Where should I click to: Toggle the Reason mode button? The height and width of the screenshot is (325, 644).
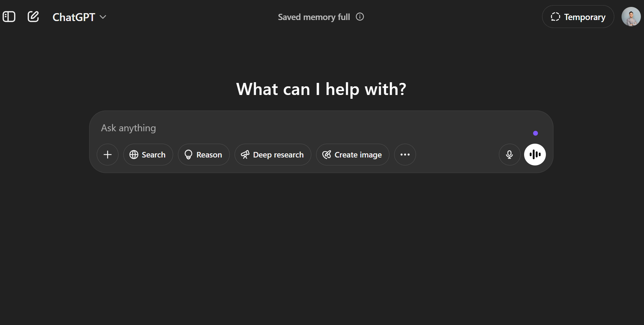click(203, 154)
